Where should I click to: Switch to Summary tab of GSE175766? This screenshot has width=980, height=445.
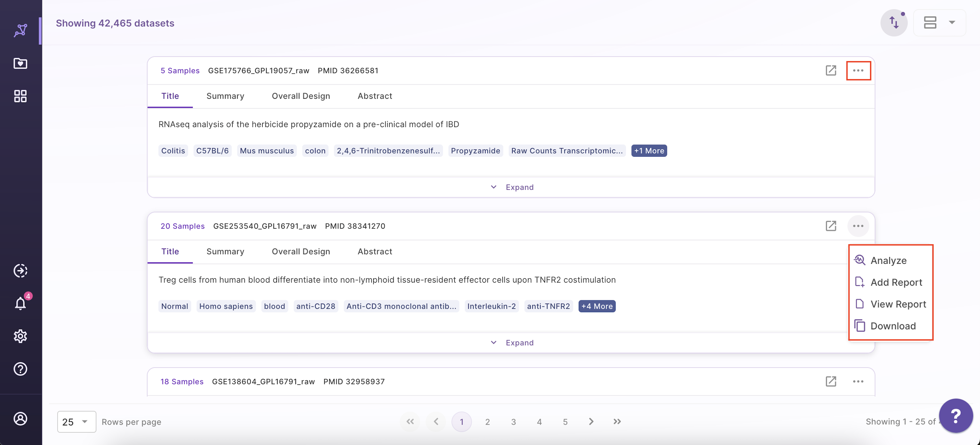225,96
